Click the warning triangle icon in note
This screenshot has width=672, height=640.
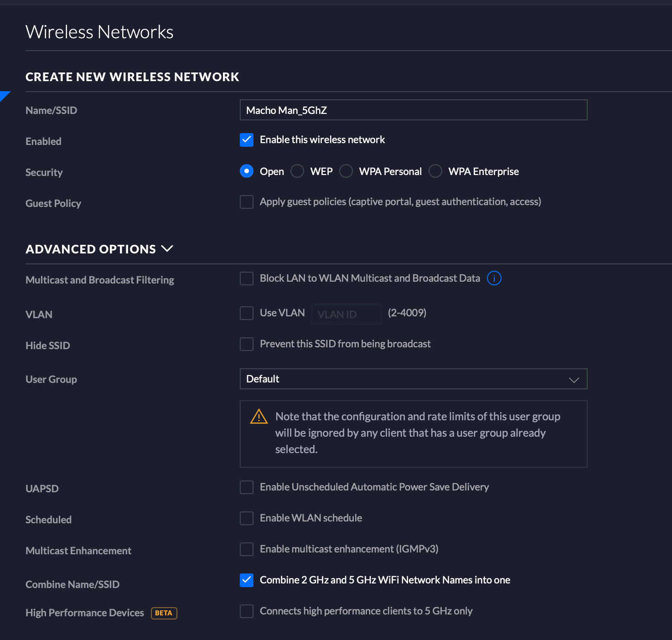click(x=258, y=417)
